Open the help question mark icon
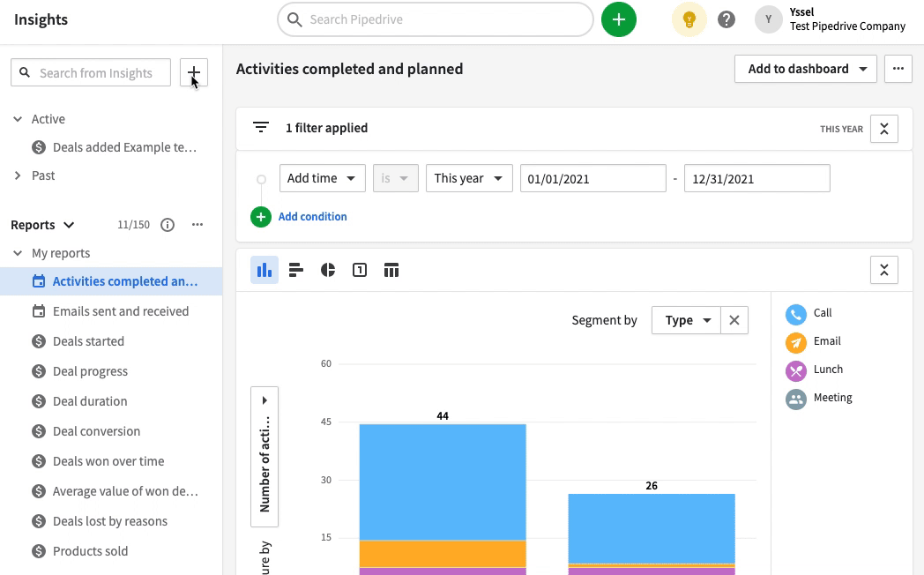This screenshot has width=924, height=575. pyautogui.click(x=726, y=19)
